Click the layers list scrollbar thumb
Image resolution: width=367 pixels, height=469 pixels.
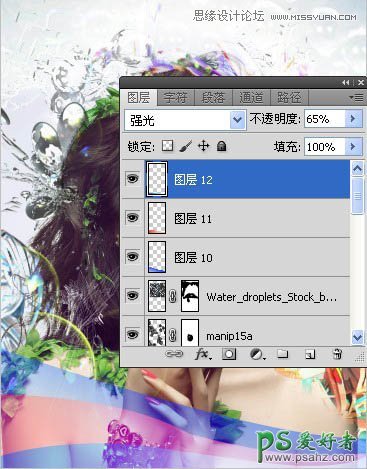[x=357, y=196]
